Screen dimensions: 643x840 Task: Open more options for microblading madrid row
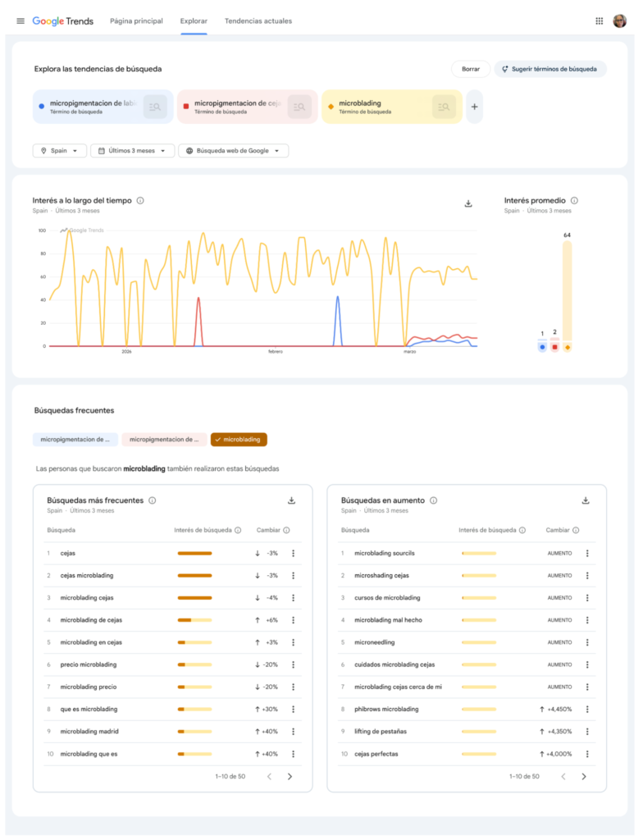(x=293, y=731)
